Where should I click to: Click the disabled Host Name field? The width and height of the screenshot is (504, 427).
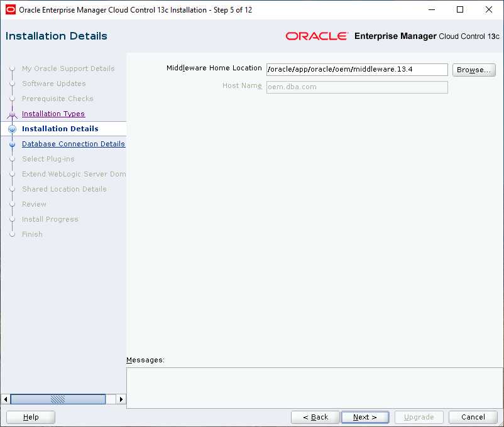pos(357,87)
